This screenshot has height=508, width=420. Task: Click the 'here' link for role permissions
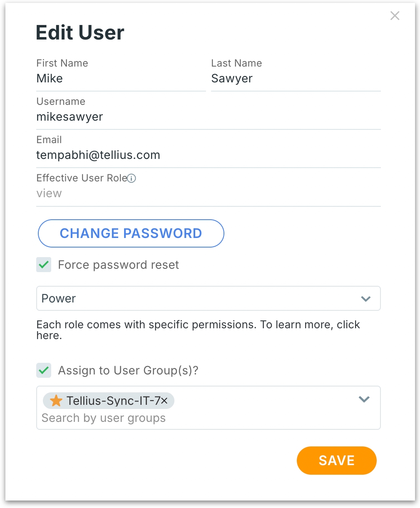pos(48,335)
